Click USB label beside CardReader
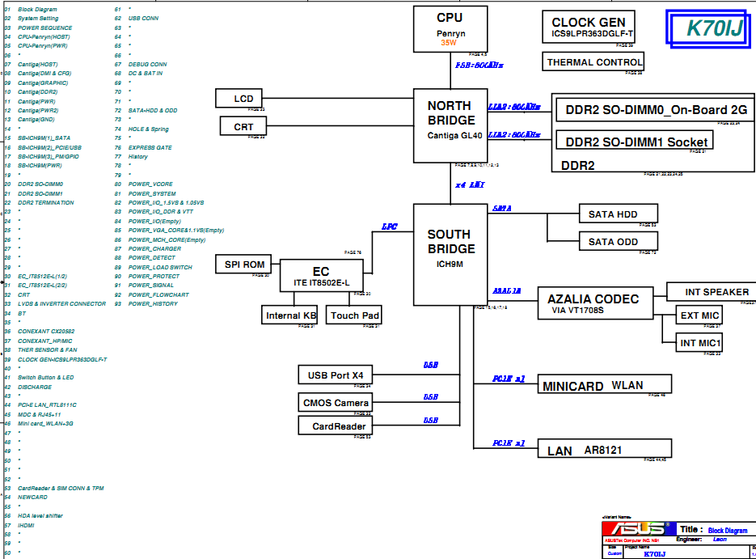Viewport: 756px width, 559px height. pyautogui.click(x=431, y=421)
